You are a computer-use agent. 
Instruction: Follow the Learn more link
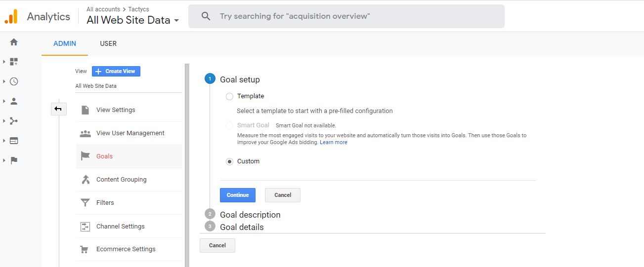334,142
